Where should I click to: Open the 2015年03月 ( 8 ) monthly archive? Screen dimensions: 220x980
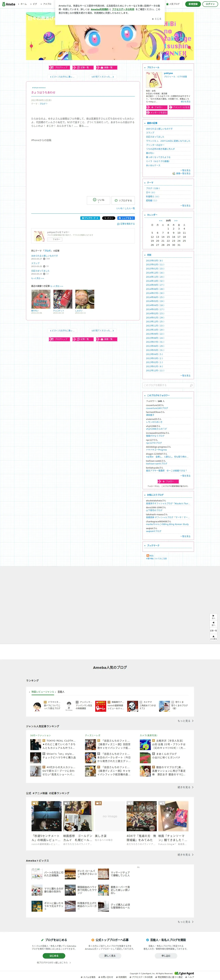pyautogui.click(x=155, y=261)
